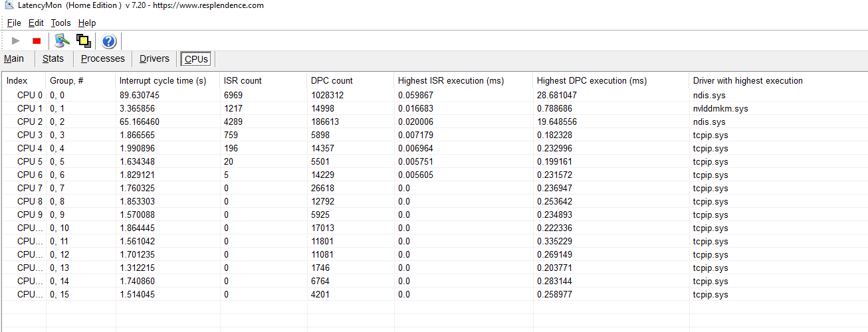
Task: Click highest ISR execution value 0.059867
Action: (415, 95)
